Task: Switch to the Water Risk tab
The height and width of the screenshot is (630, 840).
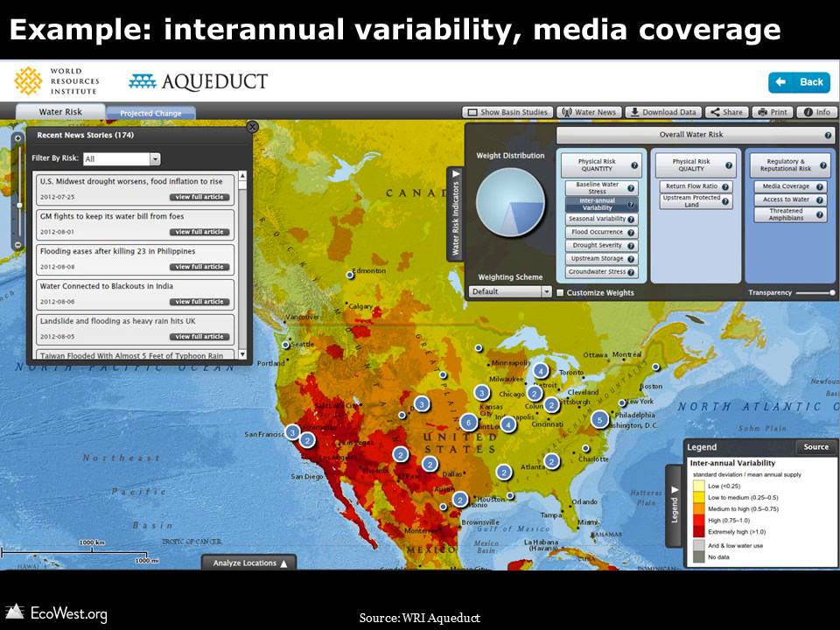Action: (x=60, y=112)
